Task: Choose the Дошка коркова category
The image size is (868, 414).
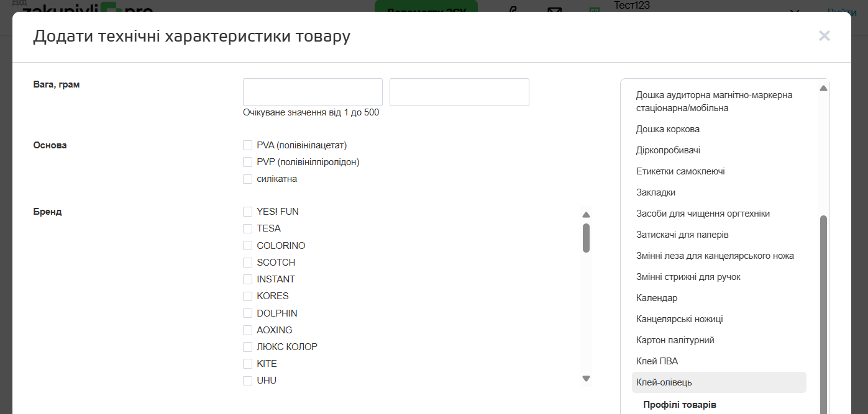Action: (667, 129)
